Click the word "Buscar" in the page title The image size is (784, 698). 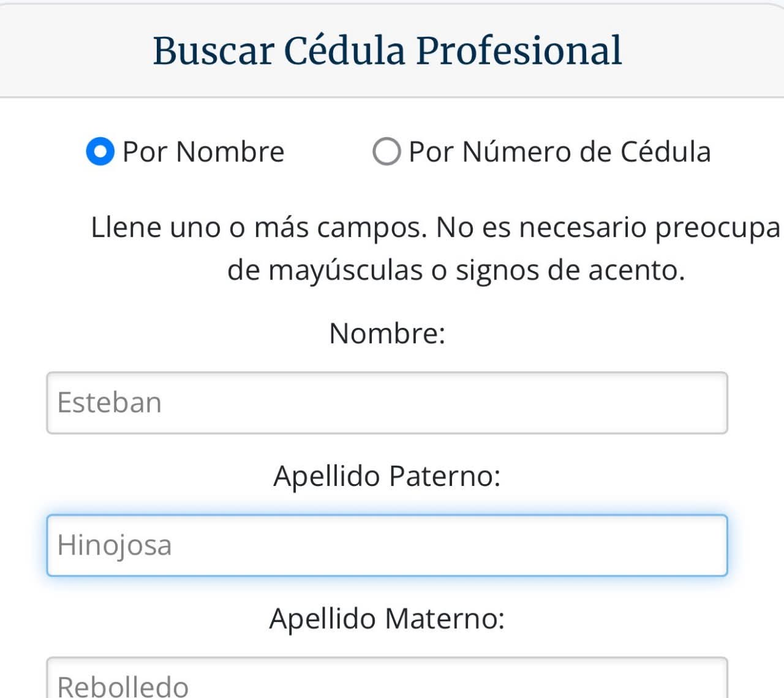pyautogui.click(x=213, y=50)
